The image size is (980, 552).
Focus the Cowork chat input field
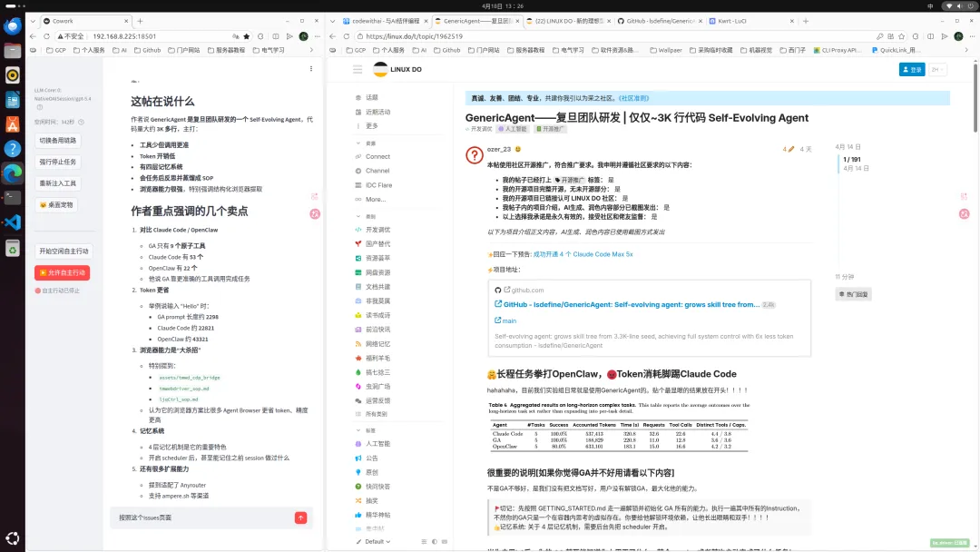[x=205, y=517]
